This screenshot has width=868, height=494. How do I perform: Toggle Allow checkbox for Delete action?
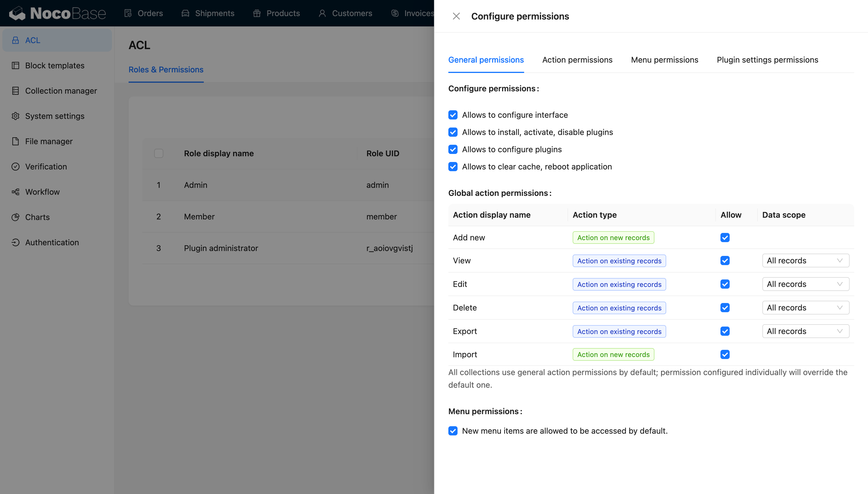(x=724, y=308)
